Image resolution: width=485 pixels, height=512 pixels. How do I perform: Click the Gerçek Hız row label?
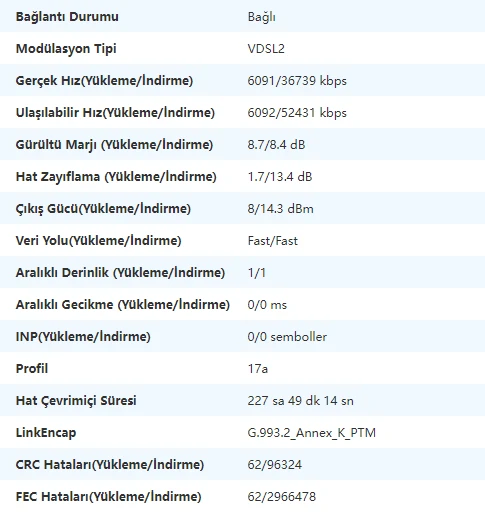pos(104,81)
